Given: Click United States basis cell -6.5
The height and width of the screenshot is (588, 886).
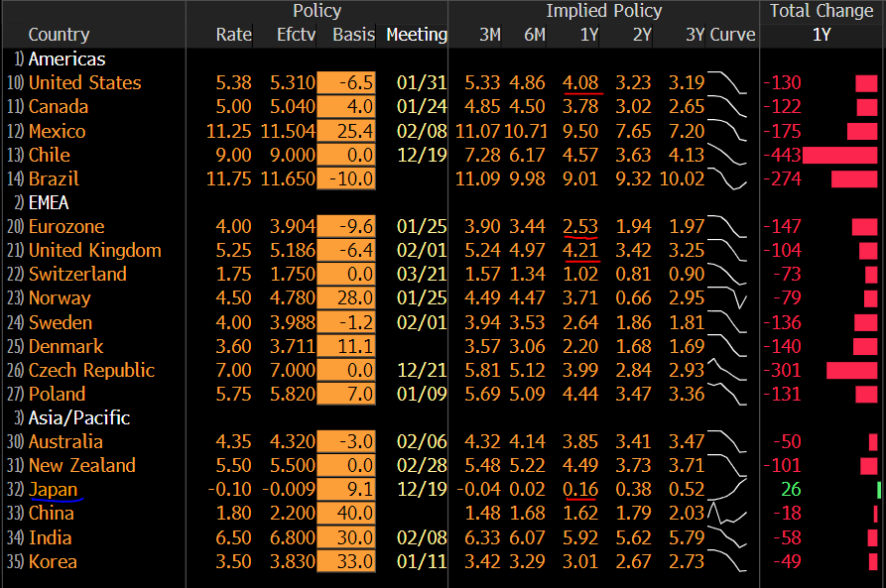Looking at the screenshot, I should coord(346,83).
